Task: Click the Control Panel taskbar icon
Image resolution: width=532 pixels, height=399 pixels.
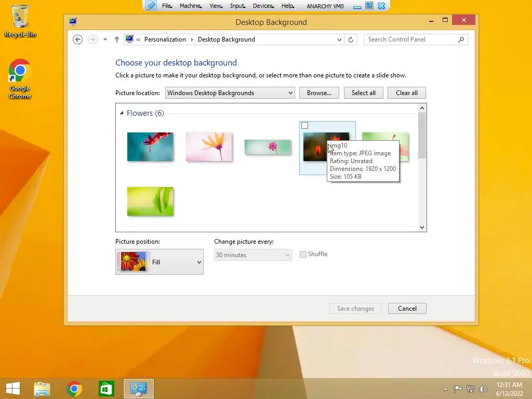Action: tap(138, 389)
